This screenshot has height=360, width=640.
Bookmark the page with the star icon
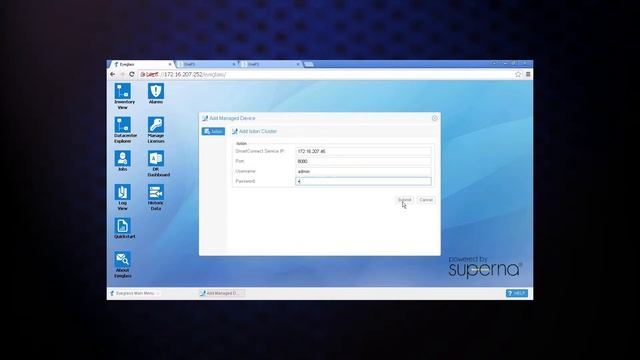[x=518, y=74]
